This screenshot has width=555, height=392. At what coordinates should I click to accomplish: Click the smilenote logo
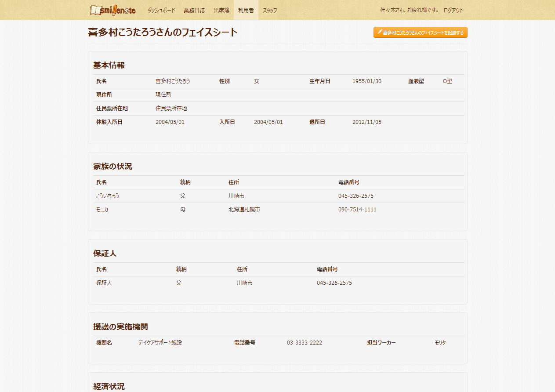(113, 10)
